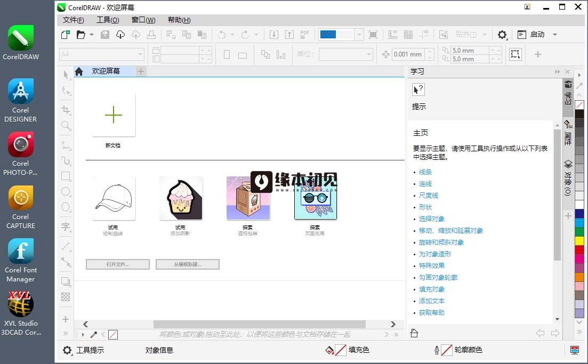
Task: Select the Polygon tool
Action: pyautogui.click(x=66, y=207)
